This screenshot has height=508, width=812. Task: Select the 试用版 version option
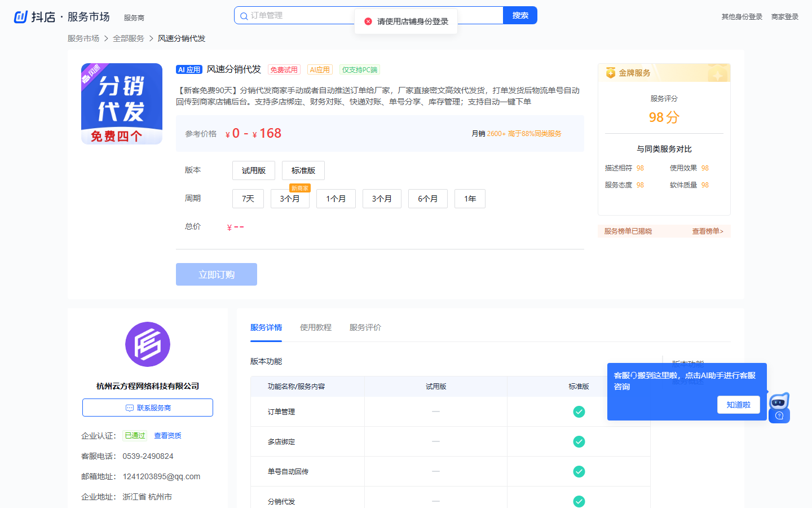(x=254, y=170)
